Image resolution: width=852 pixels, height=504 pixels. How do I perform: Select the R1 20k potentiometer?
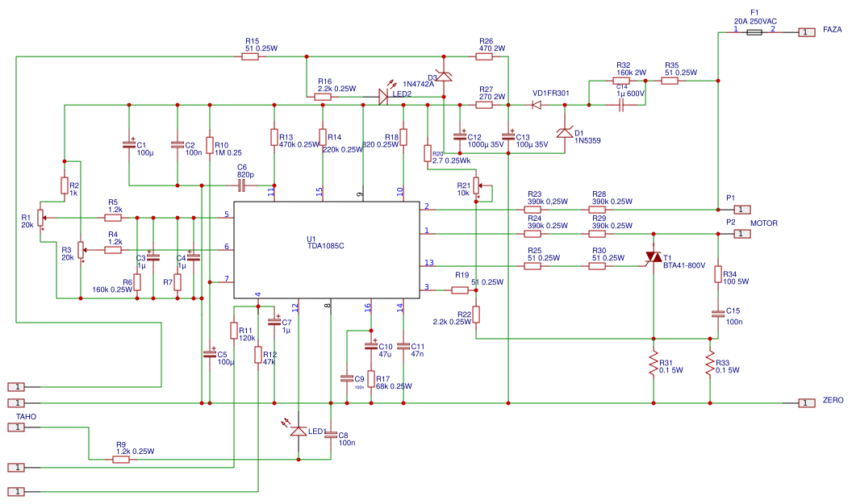tap(41, 218)
